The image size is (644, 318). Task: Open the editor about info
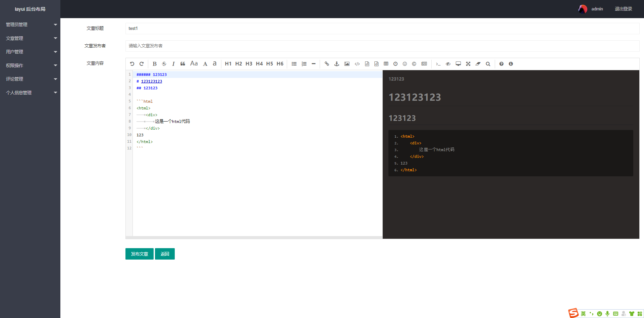point(511,64)
